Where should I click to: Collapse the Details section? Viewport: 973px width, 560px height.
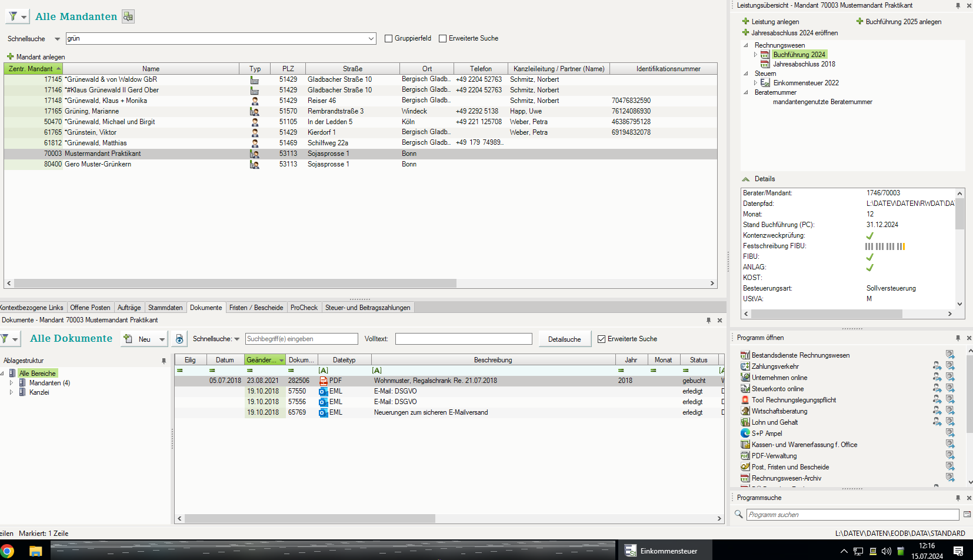point(746,179)
